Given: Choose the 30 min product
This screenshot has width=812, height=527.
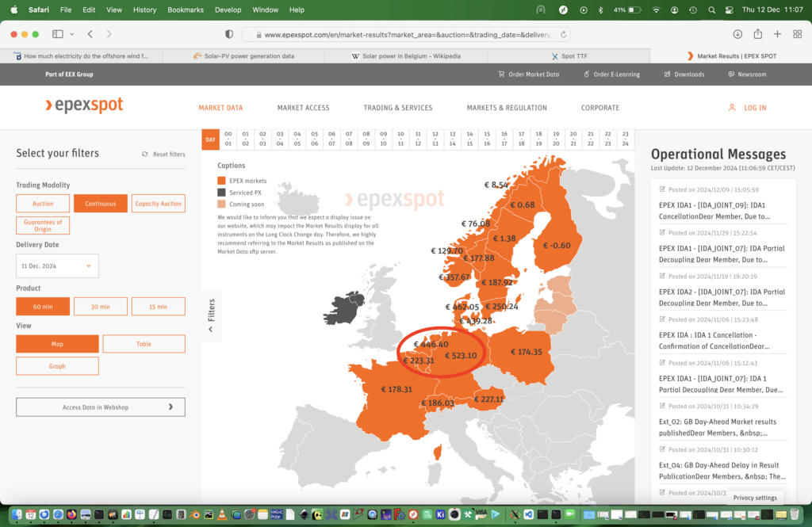Looking at the screenshot, I should click(101, 307).
